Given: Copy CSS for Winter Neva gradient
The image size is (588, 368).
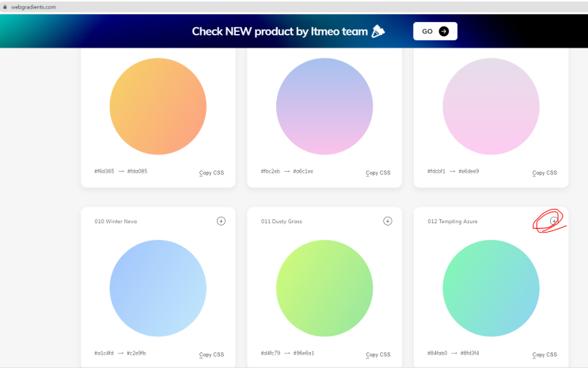Looking at the screenshot, I should tap(211, 355).
